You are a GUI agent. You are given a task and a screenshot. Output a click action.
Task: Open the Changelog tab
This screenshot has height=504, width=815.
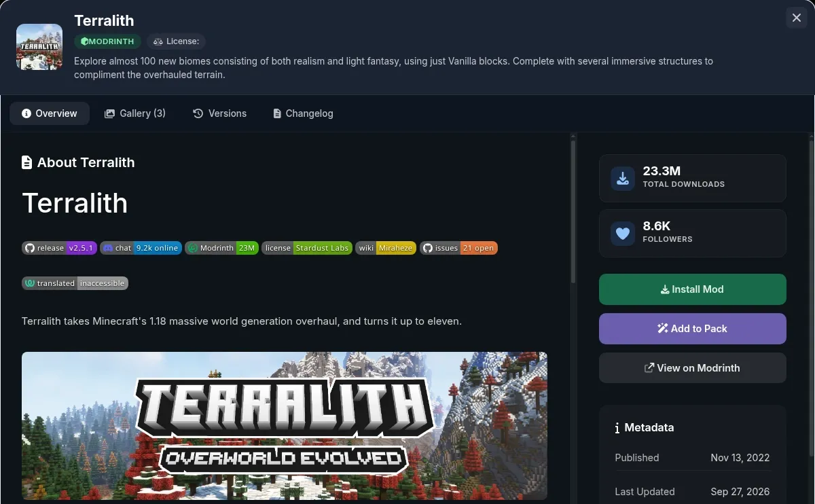303,113
